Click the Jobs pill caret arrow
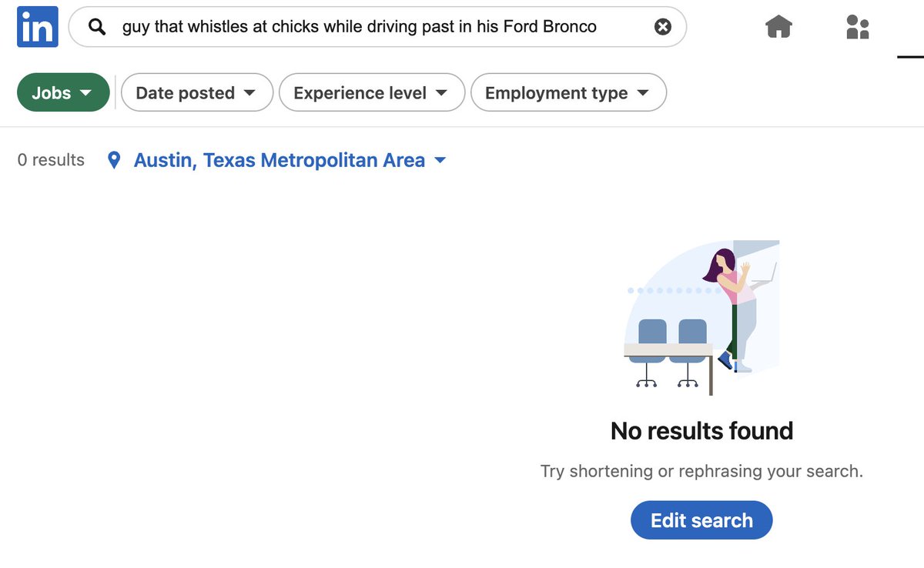 [85, 93]
